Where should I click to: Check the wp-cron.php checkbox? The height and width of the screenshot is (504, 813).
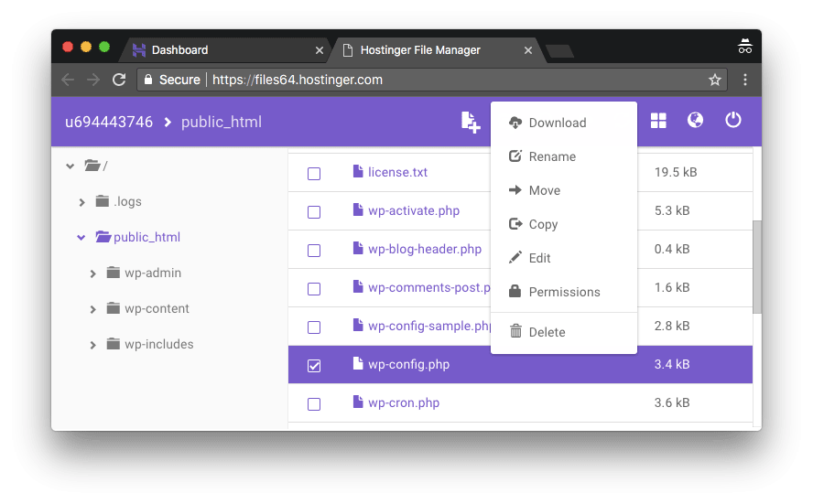coord(314,404)
